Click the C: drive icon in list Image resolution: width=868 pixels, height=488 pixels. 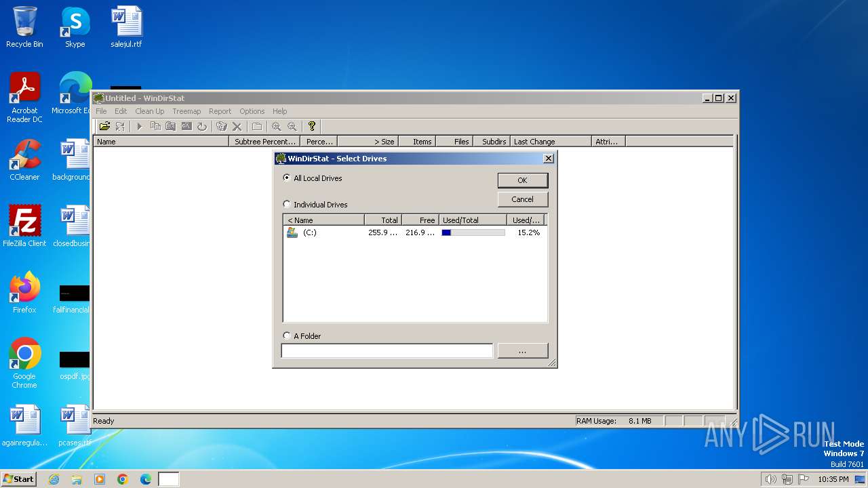click(292, 232)
